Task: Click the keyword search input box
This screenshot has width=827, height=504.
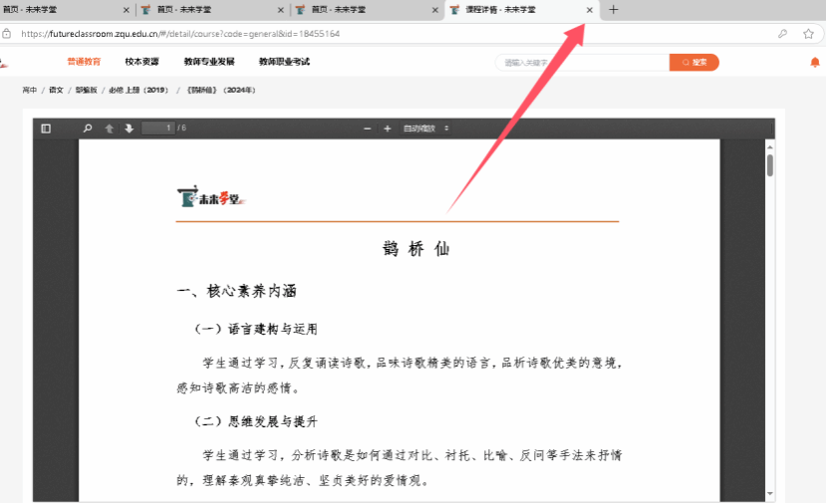Action: tap(583, 62)
